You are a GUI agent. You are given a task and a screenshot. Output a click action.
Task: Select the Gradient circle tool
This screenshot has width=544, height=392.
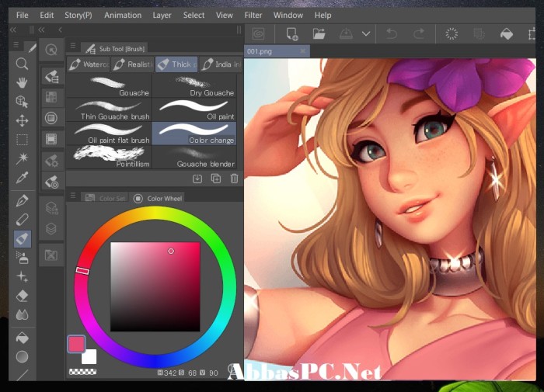[22, 356]
